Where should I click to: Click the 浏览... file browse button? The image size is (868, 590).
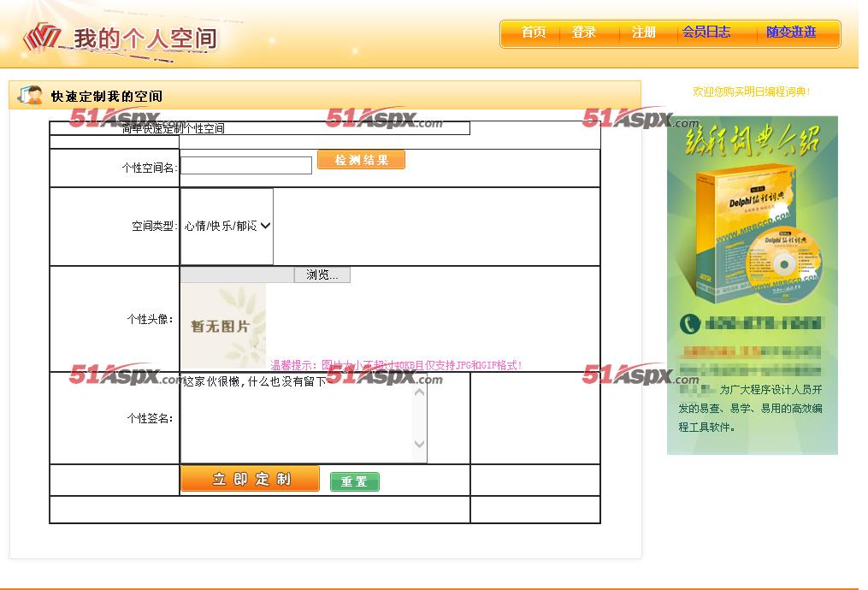click(322, 275)
